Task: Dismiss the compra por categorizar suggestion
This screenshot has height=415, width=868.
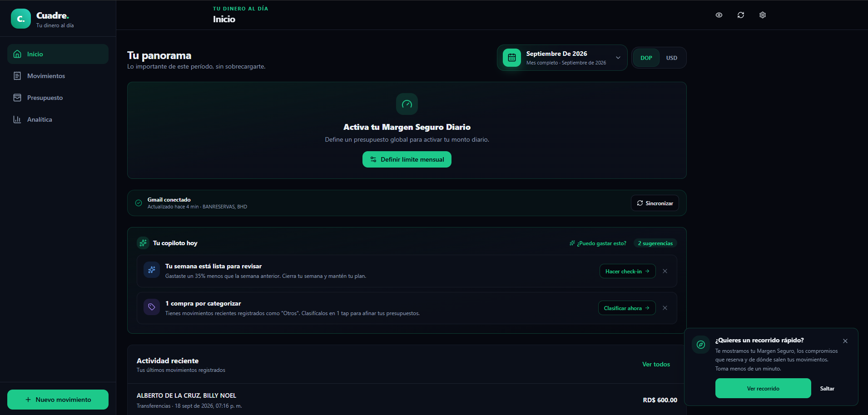Action: click(x=665, y=308)
